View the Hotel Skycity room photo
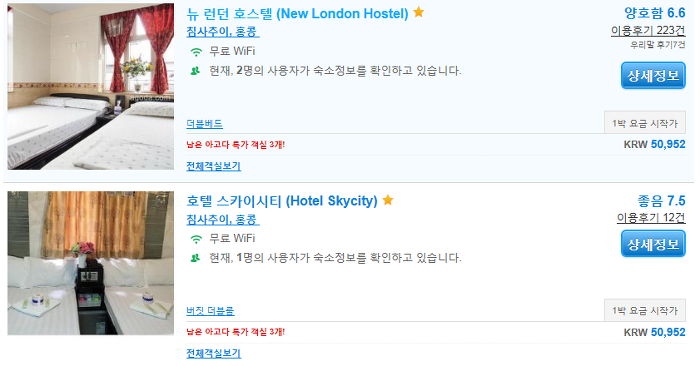Image resolution: width=700 pixels, height=366 pixels. point(91,263)
